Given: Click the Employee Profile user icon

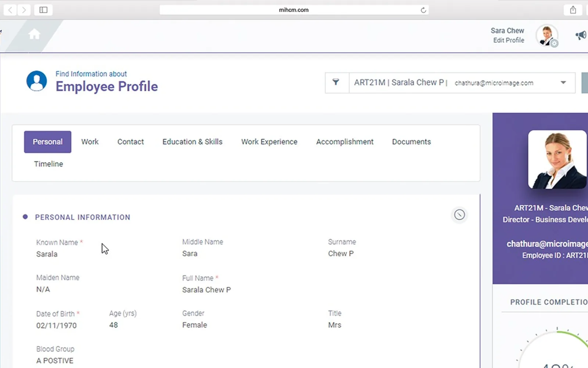Looking at the screenshot, I should pos(37,81).
